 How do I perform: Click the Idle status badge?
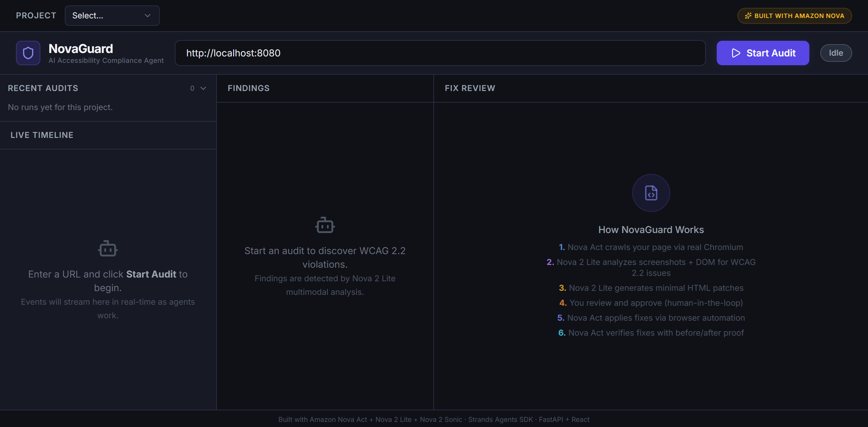point(836,53)
